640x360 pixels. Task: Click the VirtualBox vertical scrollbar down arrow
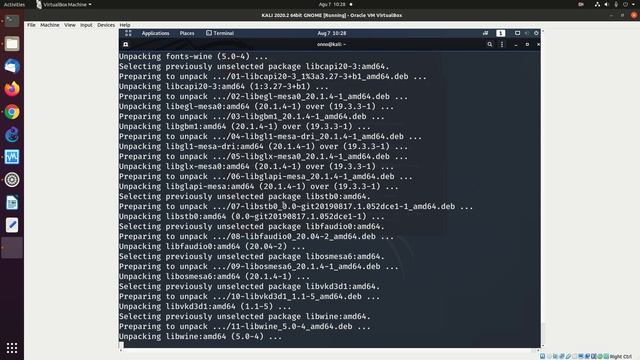[x=542, y=346]
